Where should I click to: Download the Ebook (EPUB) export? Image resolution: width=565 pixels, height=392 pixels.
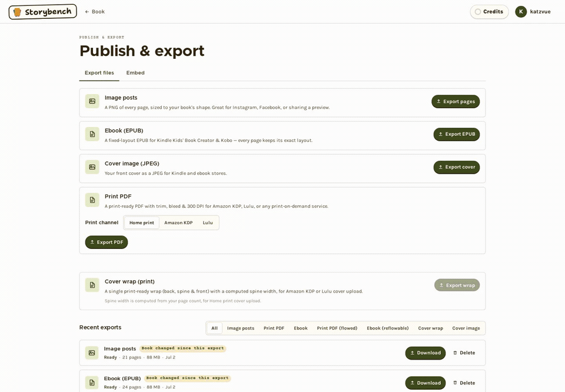click(x=426, y=383)
